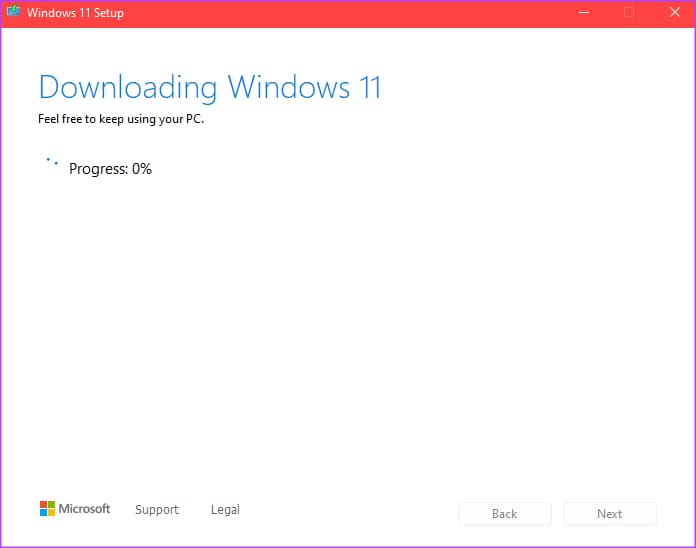The image size is (696, 548).
Task: Minimize the Windows 11 Setup window
Action: coord(584,12)
